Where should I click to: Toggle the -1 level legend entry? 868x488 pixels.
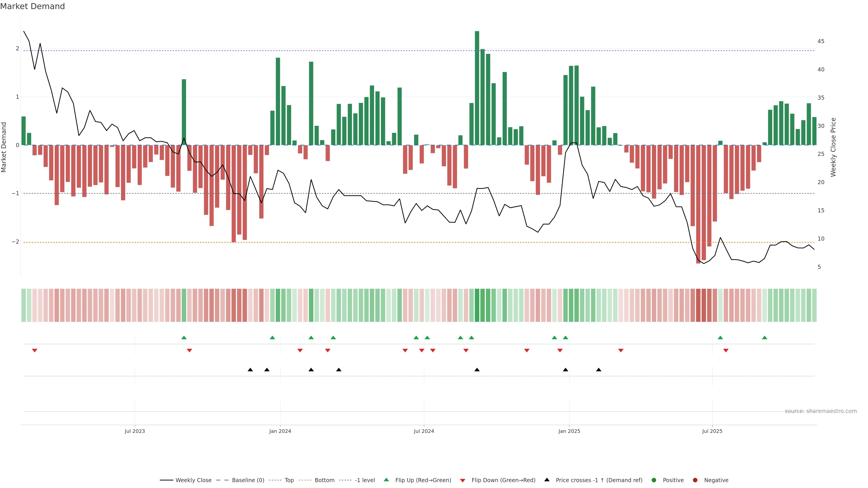click(x=365, y=480)
